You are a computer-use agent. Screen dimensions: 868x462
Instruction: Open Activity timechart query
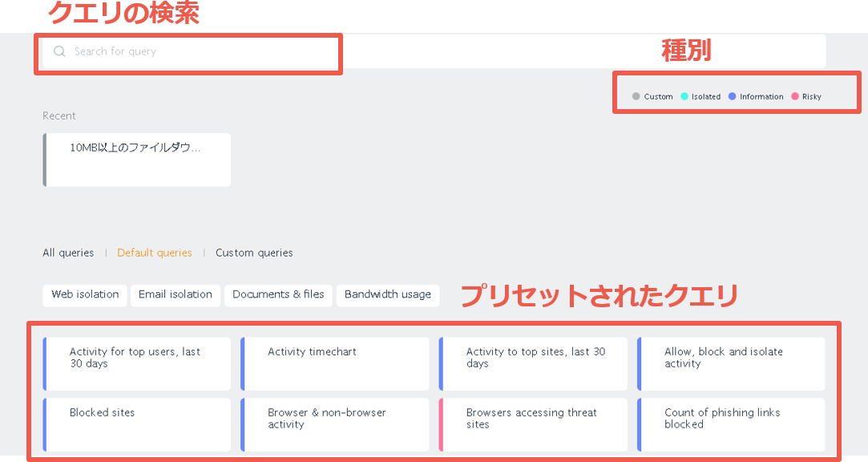335,364
